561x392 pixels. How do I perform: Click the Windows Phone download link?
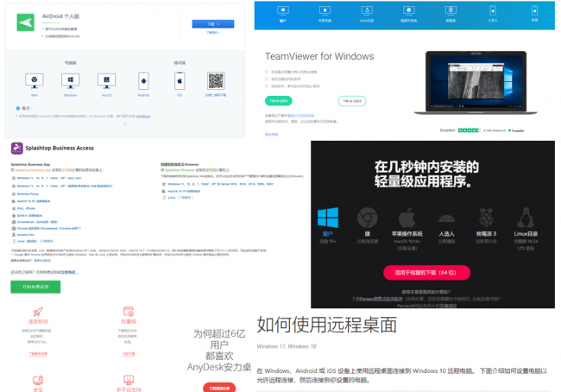[28, 193]
